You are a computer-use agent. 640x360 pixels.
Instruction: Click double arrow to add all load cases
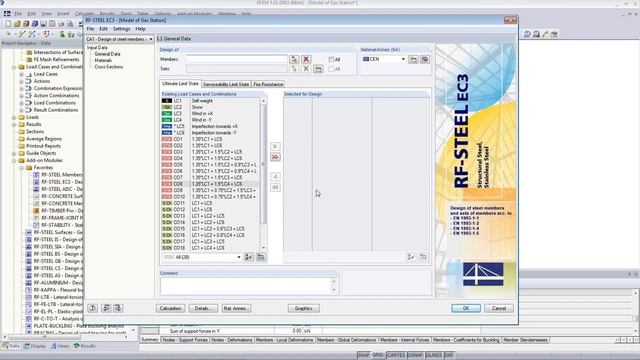click(275, 157)
